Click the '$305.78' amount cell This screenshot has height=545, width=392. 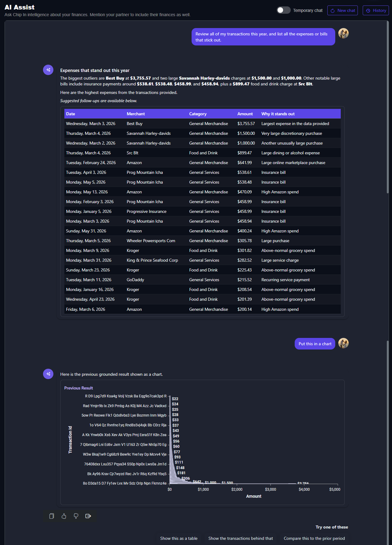tap(245, 241)
